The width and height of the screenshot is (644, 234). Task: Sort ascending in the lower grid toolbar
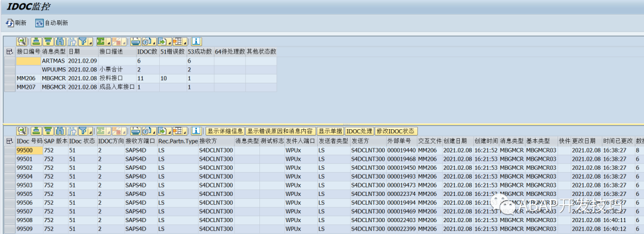click(x=36, y=131)
